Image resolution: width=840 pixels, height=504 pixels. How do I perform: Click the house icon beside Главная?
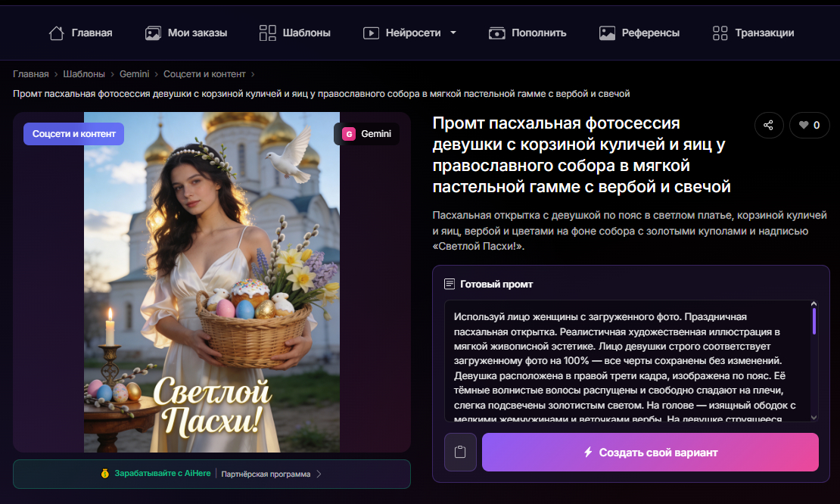pyautogui.click(x=56, y=33)
